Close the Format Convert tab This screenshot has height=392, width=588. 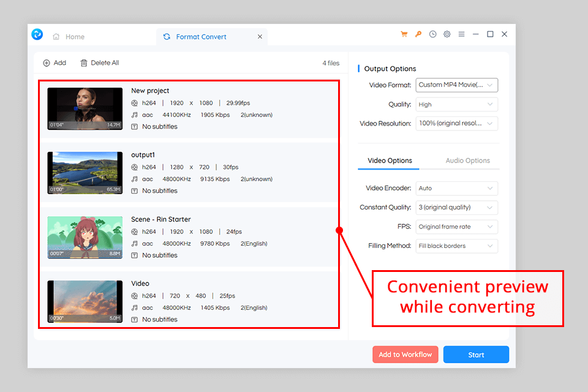tap(260, 37)
